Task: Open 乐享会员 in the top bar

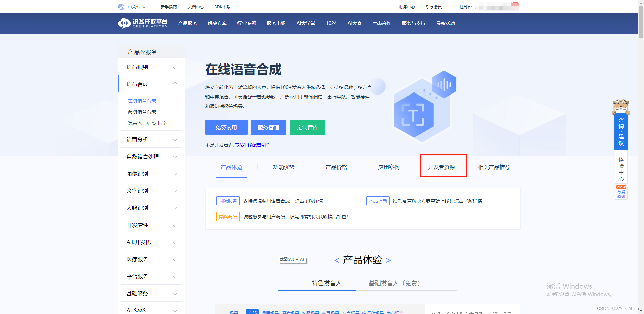Action: [434, 7]
